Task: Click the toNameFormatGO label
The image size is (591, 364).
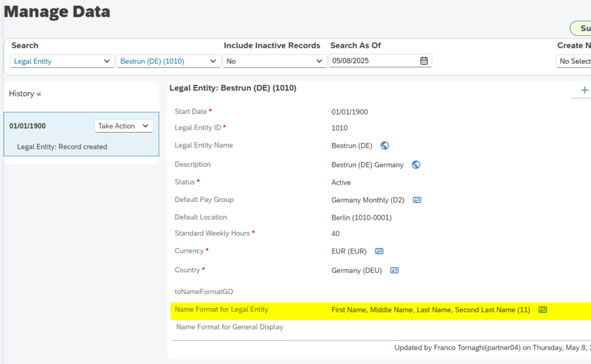Action: click(x=204, y=292)
